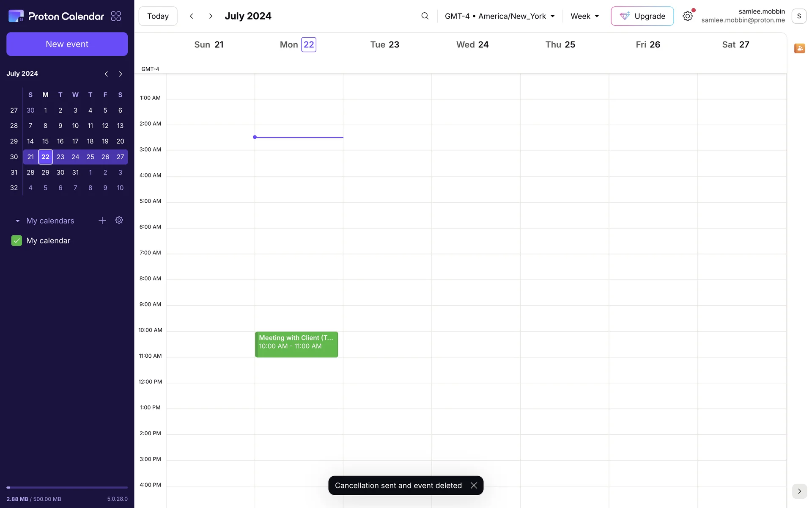Collapse the My calendars section

pyautogui.click(x=18, y=221)
